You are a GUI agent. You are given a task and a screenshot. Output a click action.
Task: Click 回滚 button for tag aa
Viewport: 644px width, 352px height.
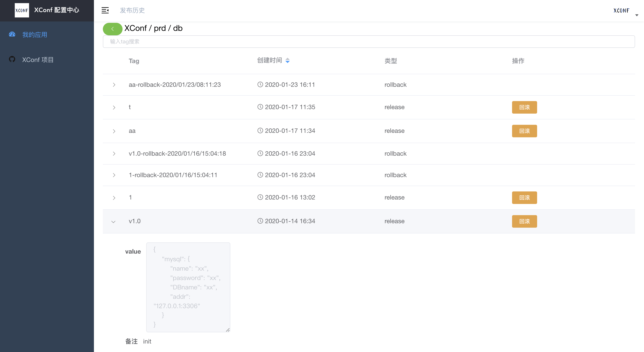[x=524, y=131]
